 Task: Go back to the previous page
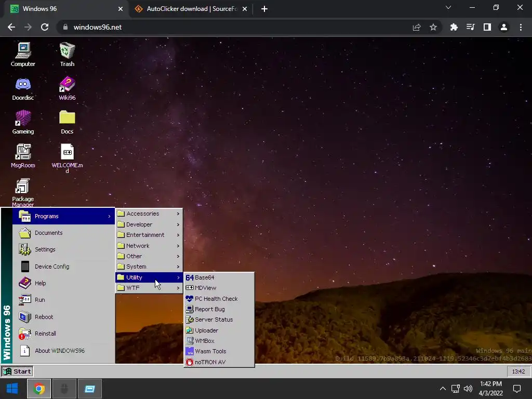[11, 27]
